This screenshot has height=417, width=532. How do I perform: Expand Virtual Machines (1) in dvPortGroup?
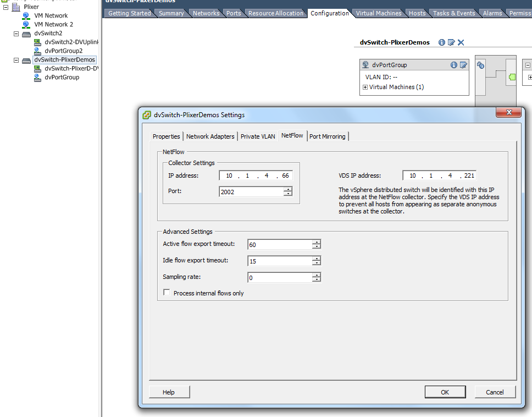[x=365, y=87]
